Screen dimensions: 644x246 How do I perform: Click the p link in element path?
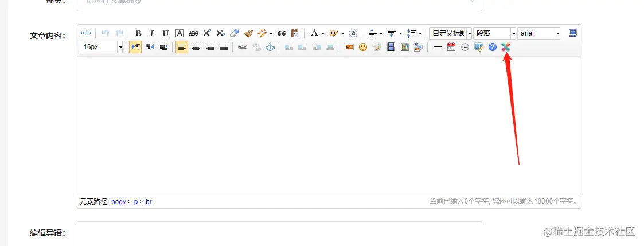click(x=136, y=202)
